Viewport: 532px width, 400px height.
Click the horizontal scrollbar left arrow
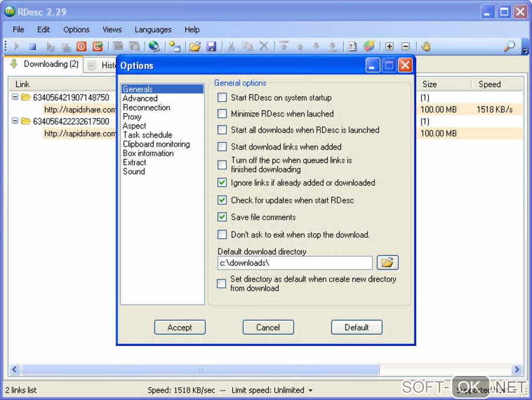coord(15,369)
